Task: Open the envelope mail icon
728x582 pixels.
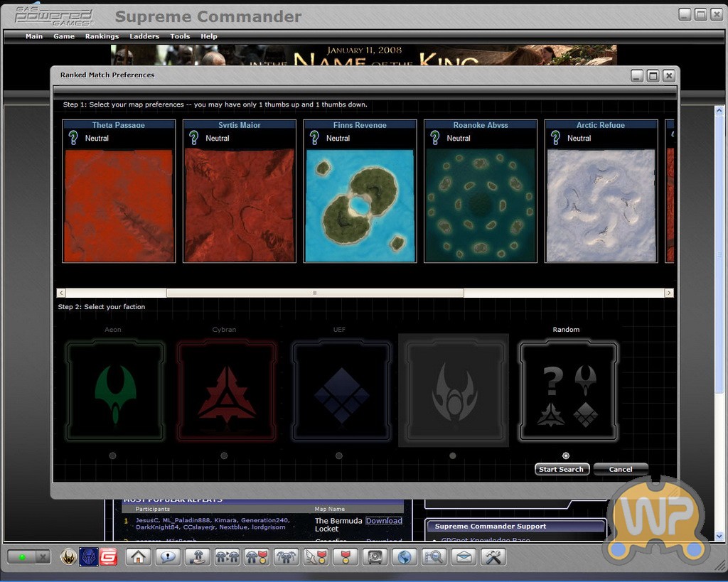Action: pos(464,557)
